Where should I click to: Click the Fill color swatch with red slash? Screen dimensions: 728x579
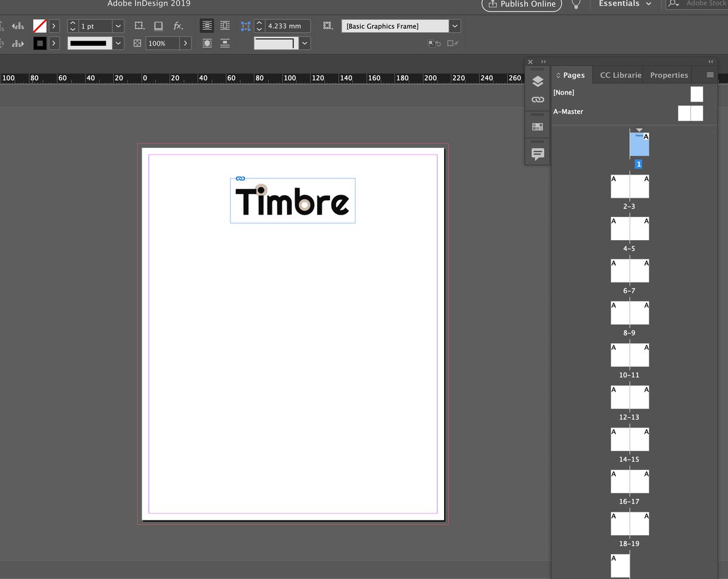coord(40,26)
